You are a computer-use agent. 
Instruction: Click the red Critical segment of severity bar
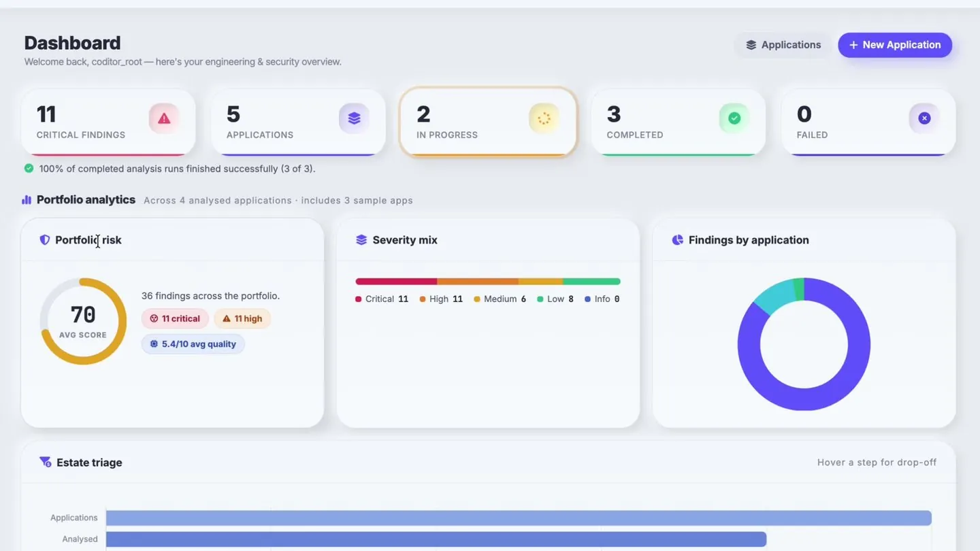pos(396,282)
